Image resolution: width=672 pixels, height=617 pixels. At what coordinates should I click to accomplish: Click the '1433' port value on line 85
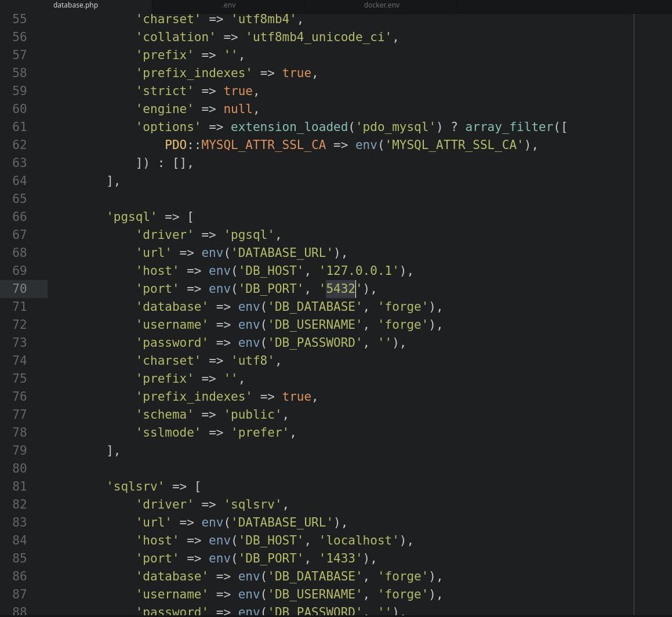[341, 558]
